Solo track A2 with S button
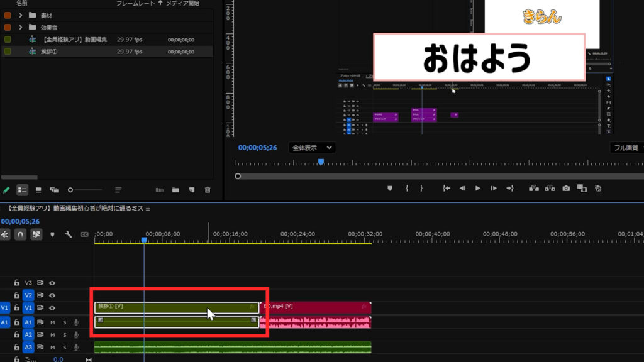Image resolution: width=644 pixels, height=362 pixels. pos(65,335)
